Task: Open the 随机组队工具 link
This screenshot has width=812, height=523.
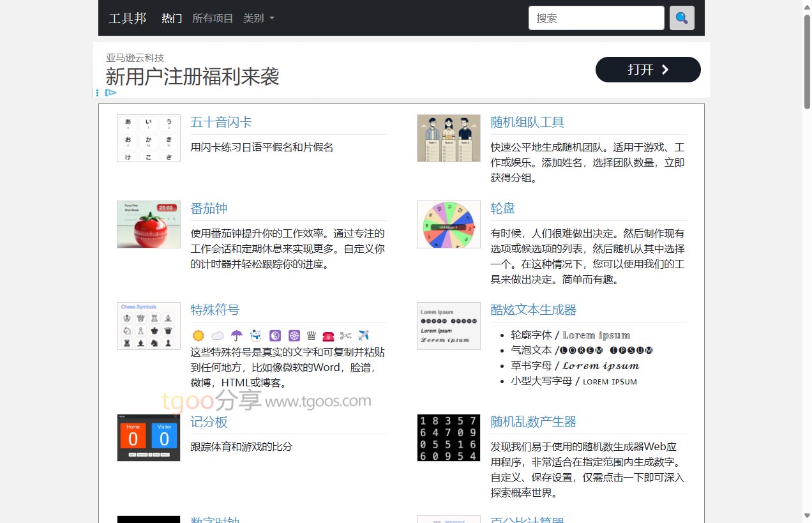Action: (527, 122)
